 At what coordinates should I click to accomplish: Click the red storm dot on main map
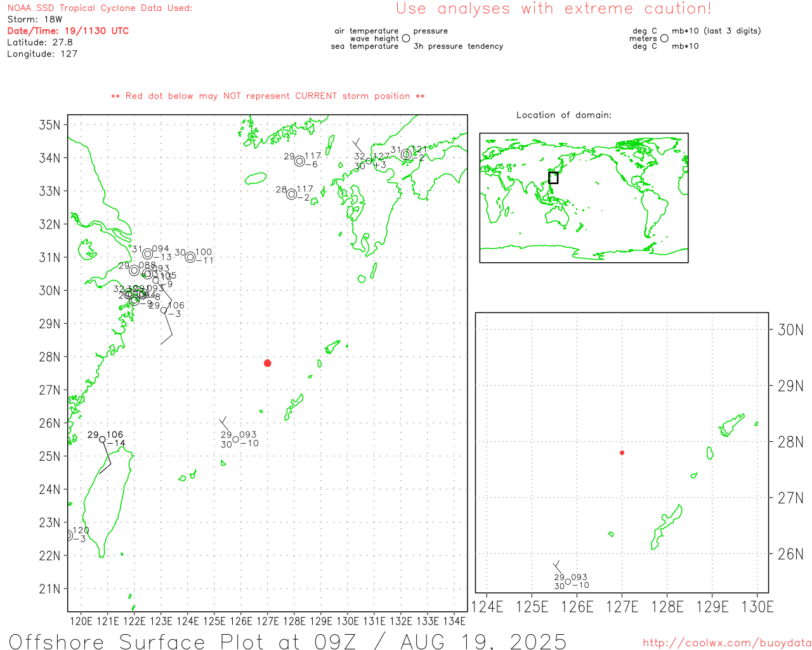point(268,363)
